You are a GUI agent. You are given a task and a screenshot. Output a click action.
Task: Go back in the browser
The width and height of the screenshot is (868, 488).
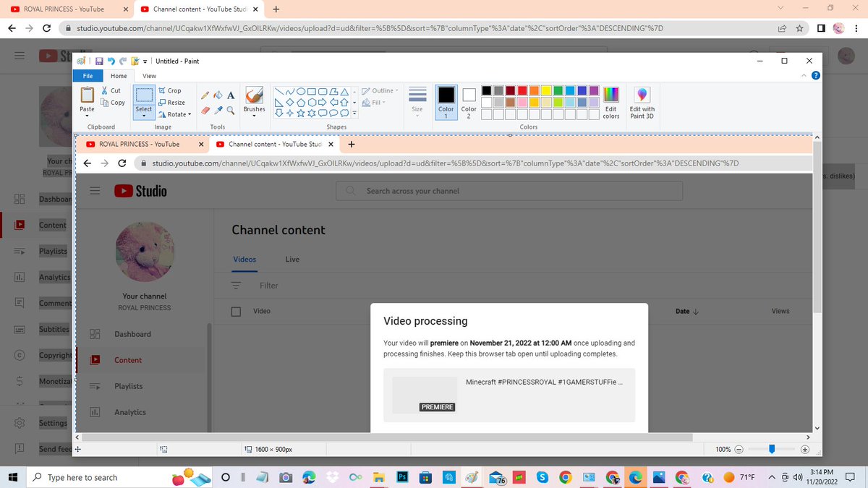[x=11, y=28]
